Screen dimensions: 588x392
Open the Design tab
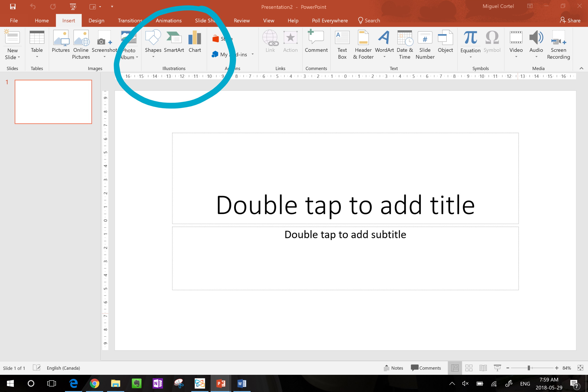pyautogui.click(x=96, y=21)
